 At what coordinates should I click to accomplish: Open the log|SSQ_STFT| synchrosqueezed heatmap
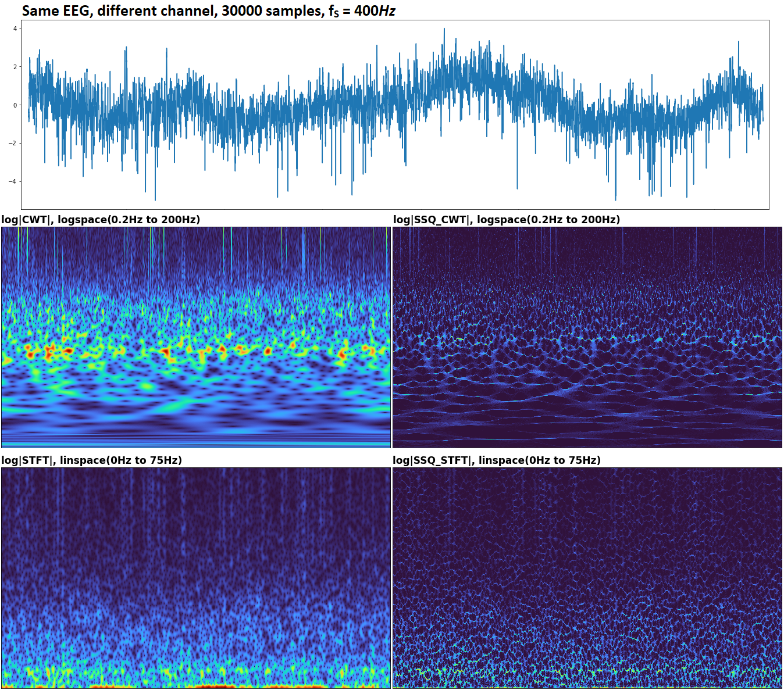(x=587, y=578)
